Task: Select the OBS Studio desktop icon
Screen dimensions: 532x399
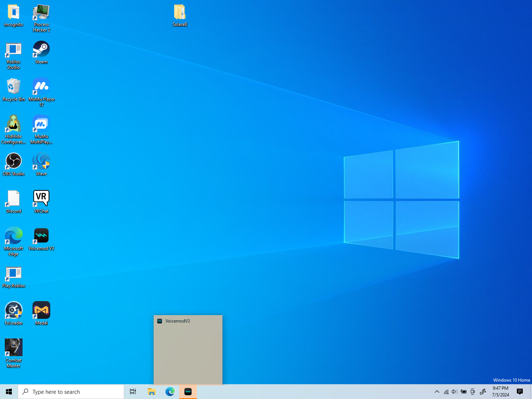Action: [x=14, y=164]
